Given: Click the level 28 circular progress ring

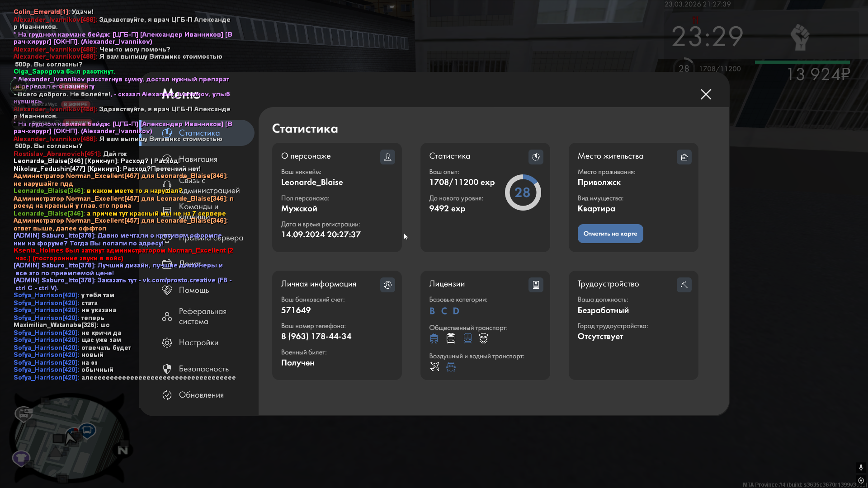Looking at the screenshot, I should [523, 192].
